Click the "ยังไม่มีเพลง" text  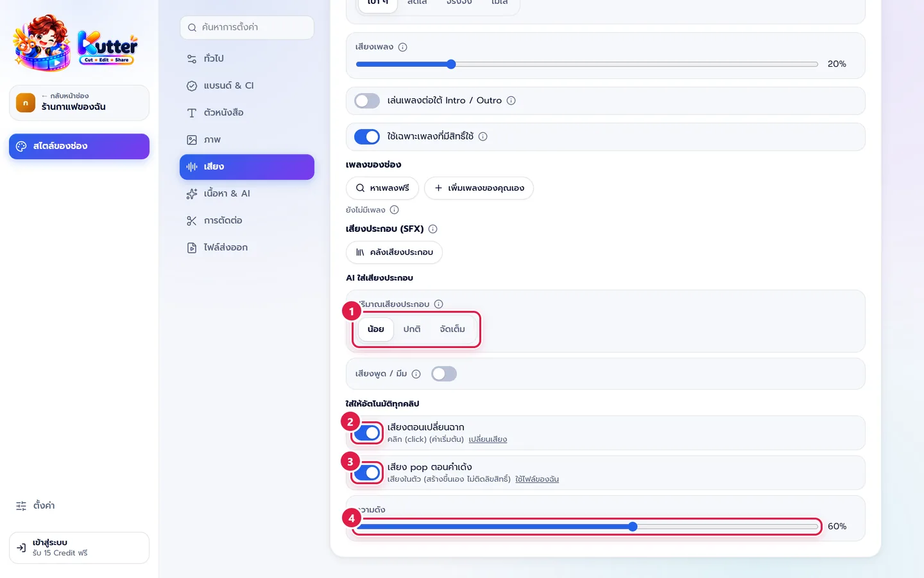[366, 210]
